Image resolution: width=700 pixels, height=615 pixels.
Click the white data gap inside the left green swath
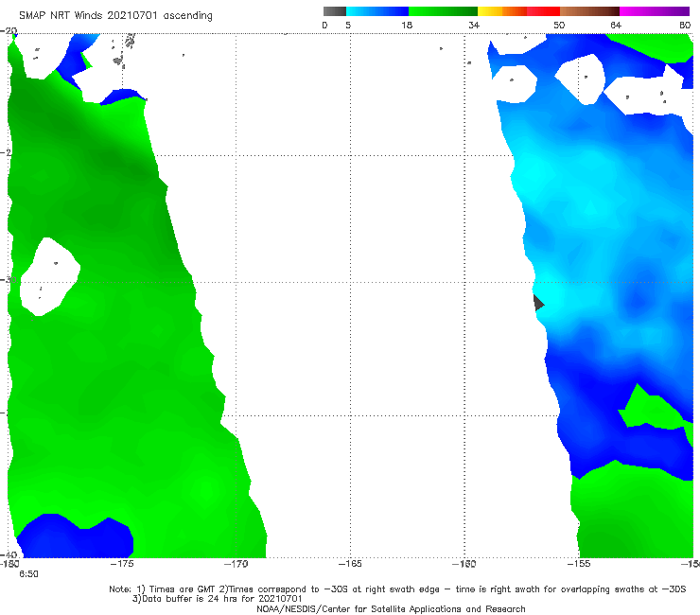[x=49, y=277]
